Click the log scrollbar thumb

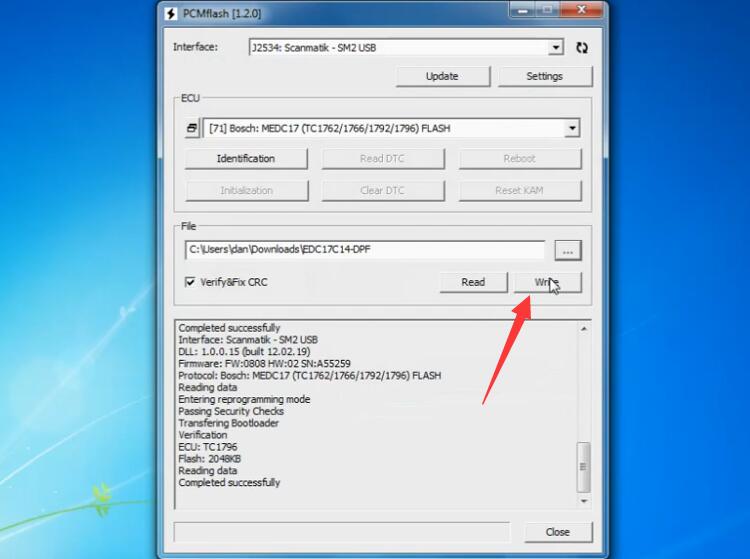tap(583, 467)
